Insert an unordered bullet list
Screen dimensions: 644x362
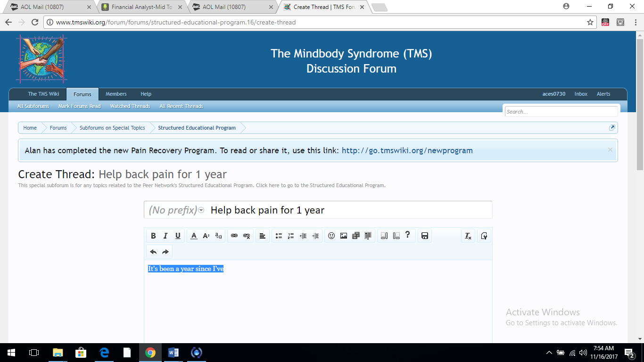tap(279, 236)
